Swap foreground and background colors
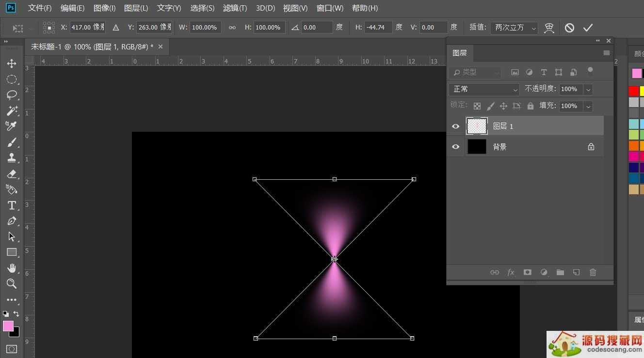This screenshot has width=644, height=358. click(x=16, y=314)
